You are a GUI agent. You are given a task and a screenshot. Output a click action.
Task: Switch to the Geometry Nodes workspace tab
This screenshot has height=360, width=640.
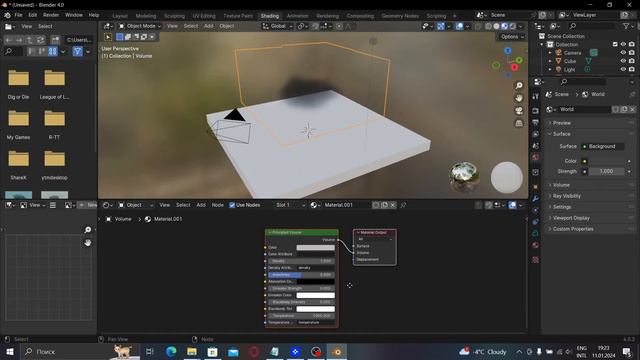pos(400,16)
